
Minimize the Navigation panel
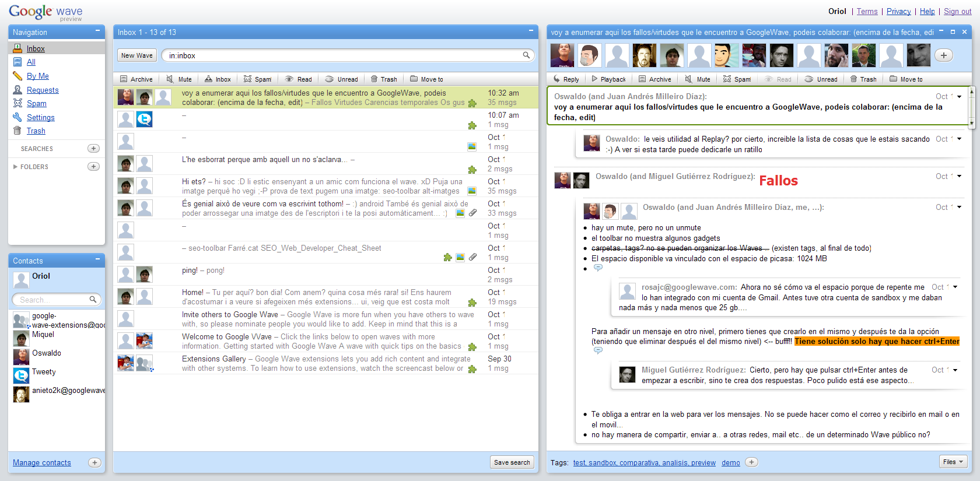[x=97, y=31]
